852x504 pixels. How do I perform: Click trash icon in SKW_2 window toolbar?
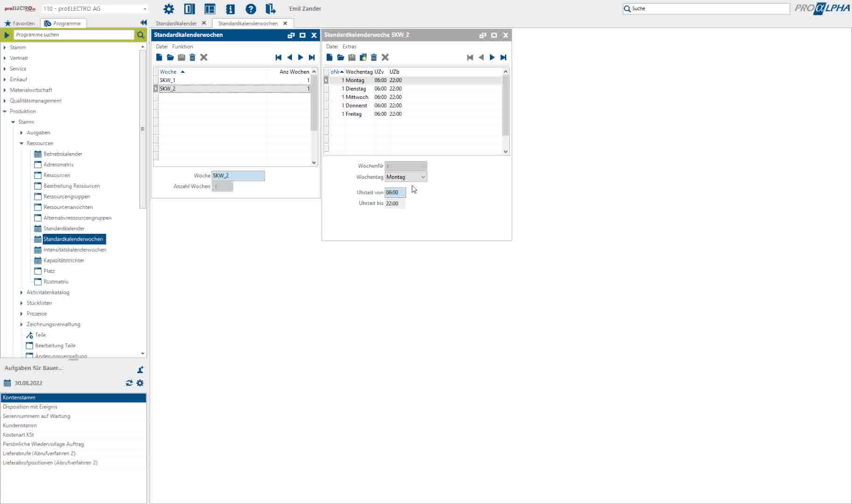coord(374,57)
